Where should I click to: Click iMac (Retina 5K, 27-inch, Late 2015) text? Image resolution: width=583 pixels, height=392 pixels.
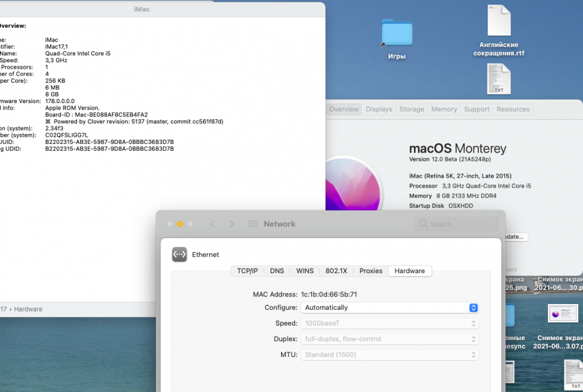[x=461, y=176]
